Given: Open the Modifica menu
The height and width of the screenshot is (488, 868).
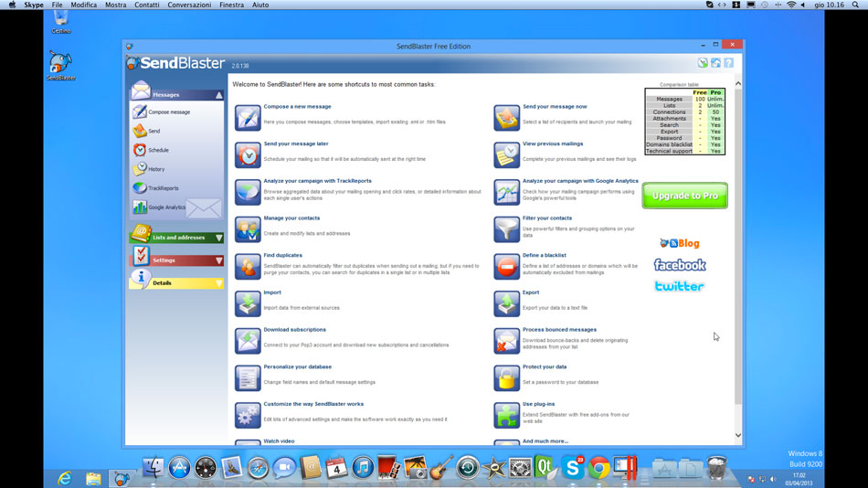Looking at the screenshot, I should [x=83, y=5].
